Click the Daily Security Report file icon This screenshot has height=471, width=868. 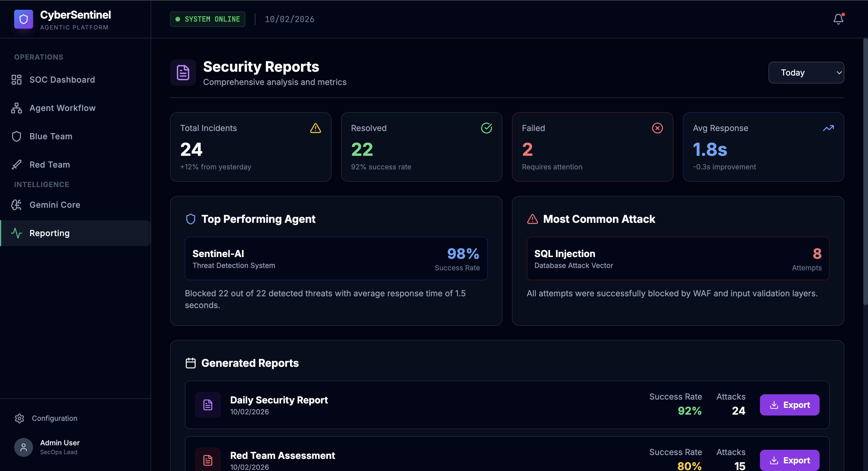click(208, 405)
